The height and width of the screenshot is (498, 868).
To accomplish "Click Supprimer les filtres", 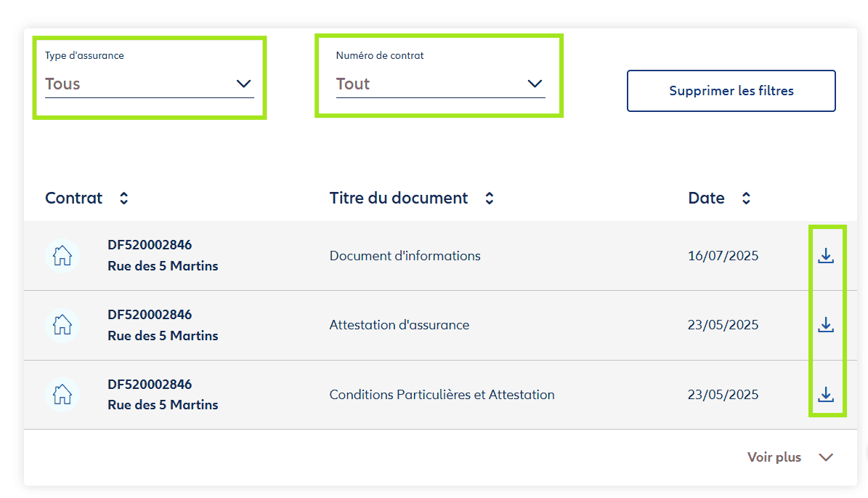I will coord(731,90).
